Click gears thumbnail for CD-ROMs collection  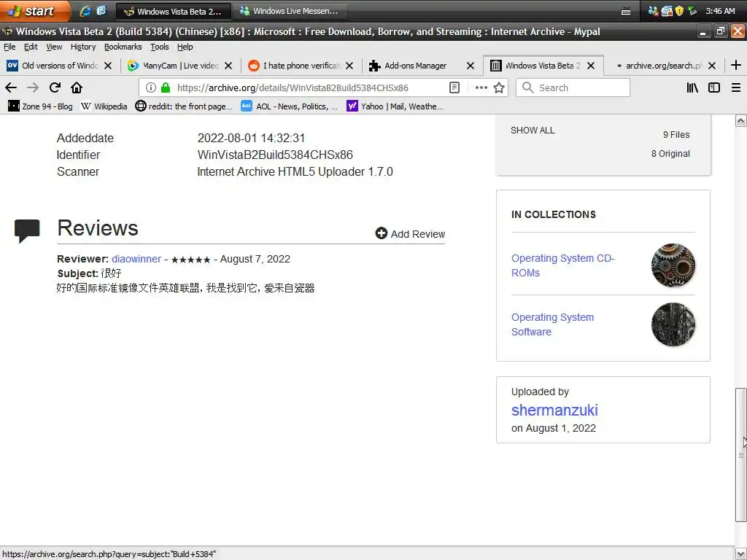[673, 265]
